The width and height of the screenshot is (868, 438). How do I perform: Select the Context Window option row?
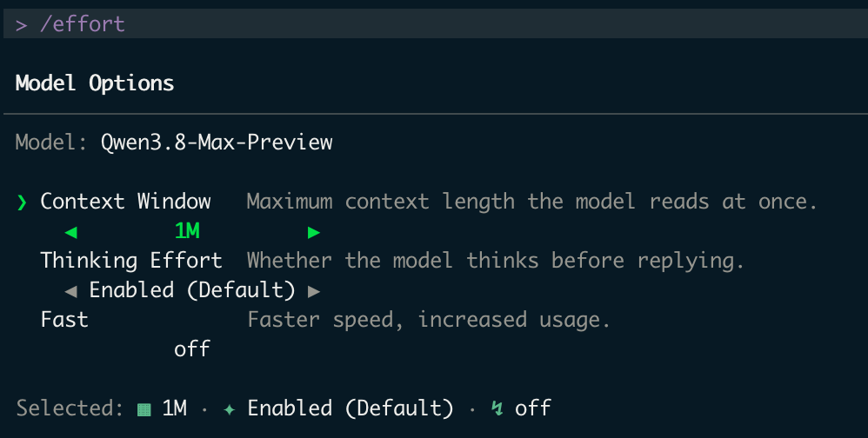click(x=417, y=202)
